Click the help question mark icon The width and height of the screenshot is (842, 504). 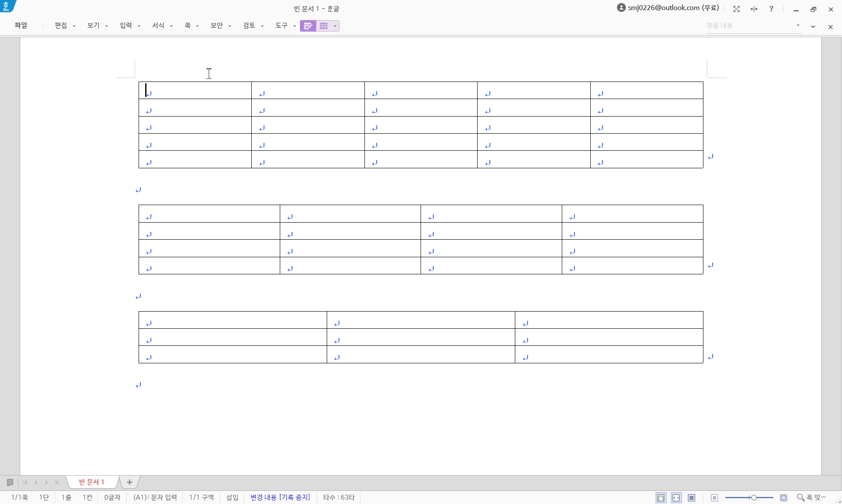tap(771, 9)
